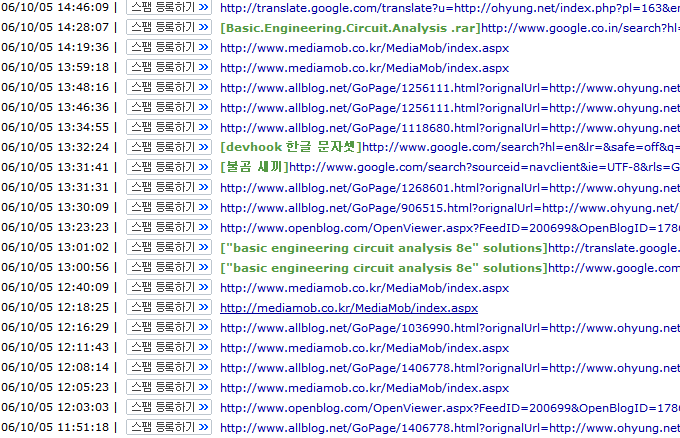
Task: Select the 06/10/05 13:32:24 timestamp
Action: (x=55, y=147)
